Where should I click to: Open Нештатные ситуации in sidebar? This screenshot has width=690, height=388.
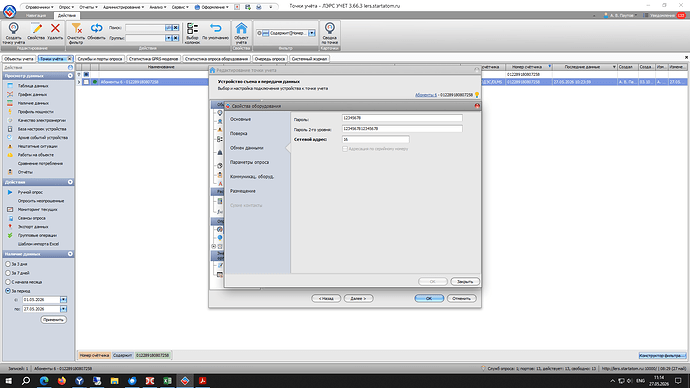click(x=37, y=146)
